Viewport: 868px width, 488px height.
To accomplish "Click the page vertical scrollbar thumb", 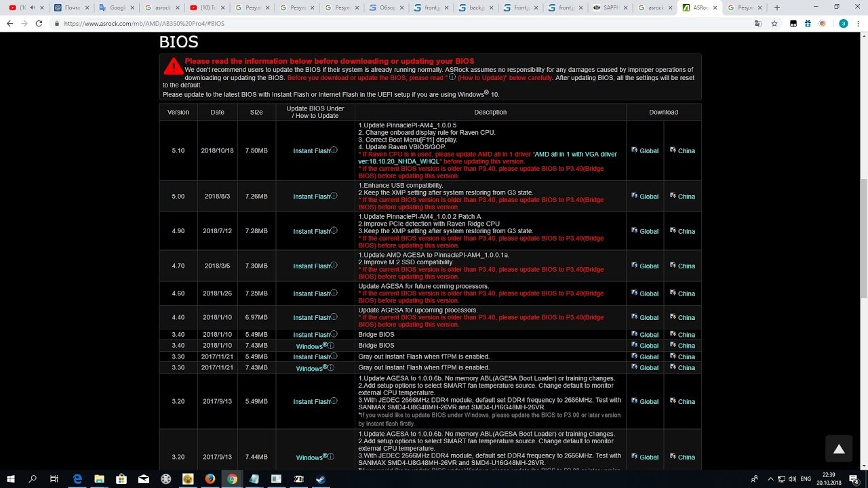I will 863,238.
